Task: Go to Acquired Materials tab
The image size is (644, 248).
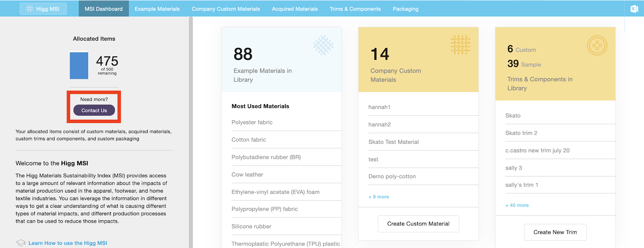Action: click(295, 9)
